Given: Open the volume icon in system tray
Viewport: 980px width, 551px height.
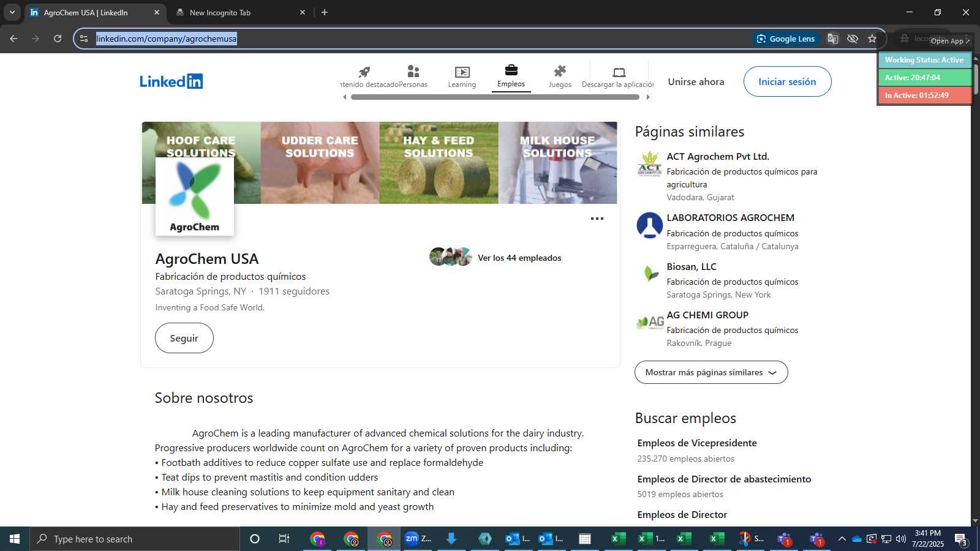Looking at the screenshot, I should click(900, 539).
